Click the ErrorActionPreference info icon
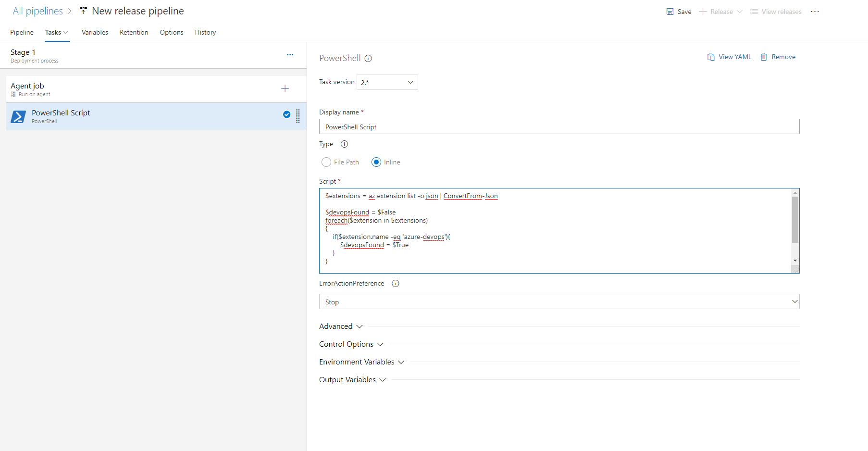 click(x=396, y=284)
